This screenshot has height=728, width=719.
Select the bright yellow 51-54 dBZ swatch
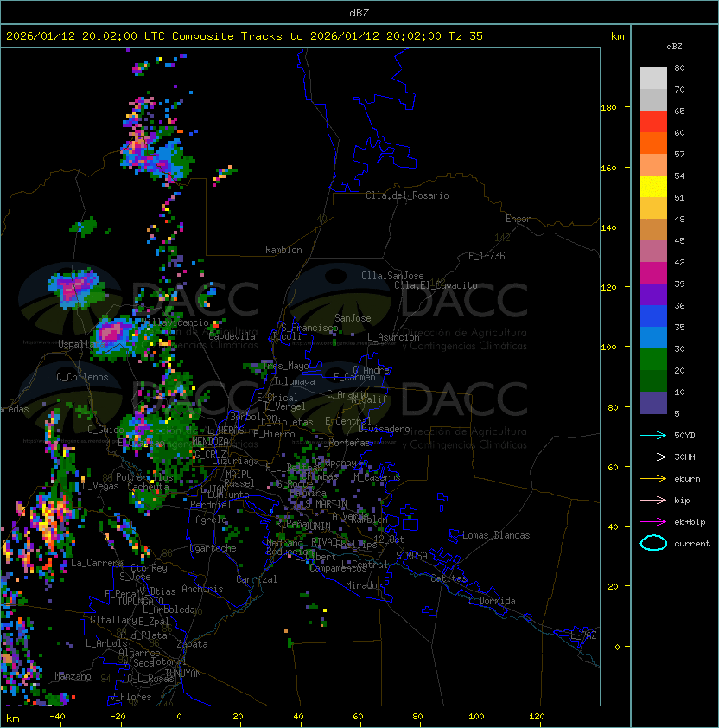coord(653,187)
